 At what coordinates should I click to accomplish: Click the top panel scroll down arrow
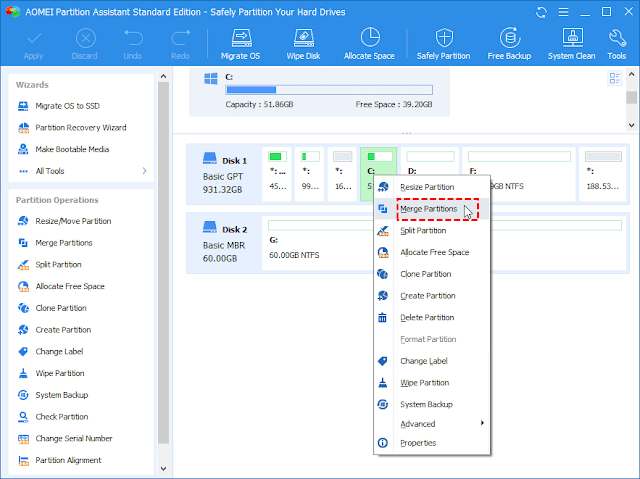(631, 125)
